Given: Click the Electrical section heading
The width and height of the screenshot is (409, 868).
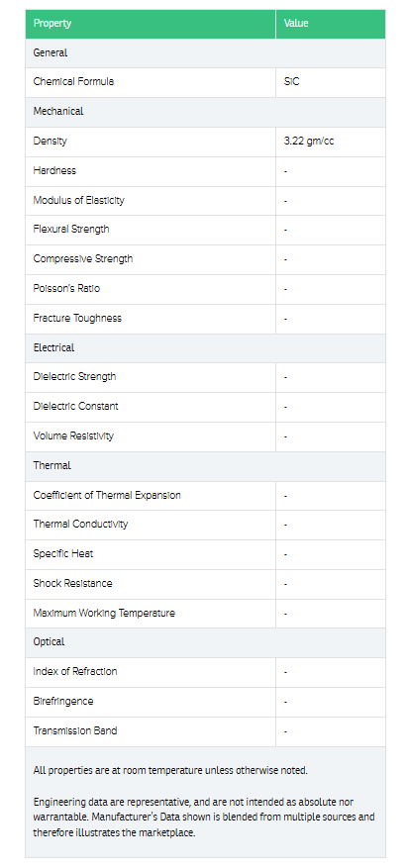Looking at the screenshot, I should point(53,348).
